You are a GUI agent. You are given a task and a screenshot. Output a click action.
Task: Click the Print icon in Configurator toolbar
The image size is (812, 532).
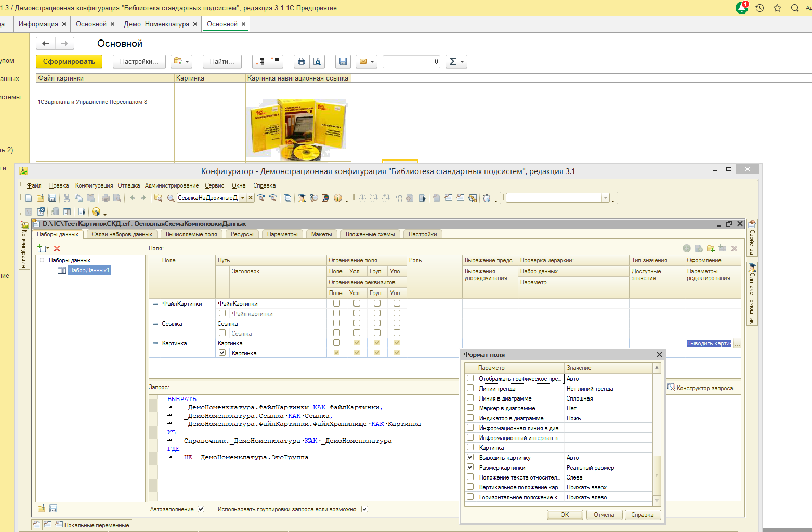pyautogui.click(x=106, y=198)
